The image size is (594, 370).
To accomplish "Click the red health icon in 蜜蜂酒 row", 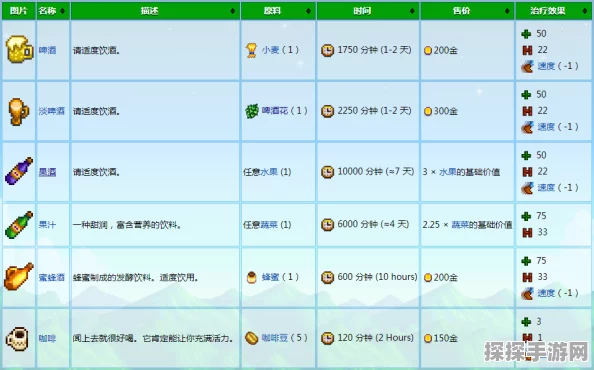I will click(527, 277).
